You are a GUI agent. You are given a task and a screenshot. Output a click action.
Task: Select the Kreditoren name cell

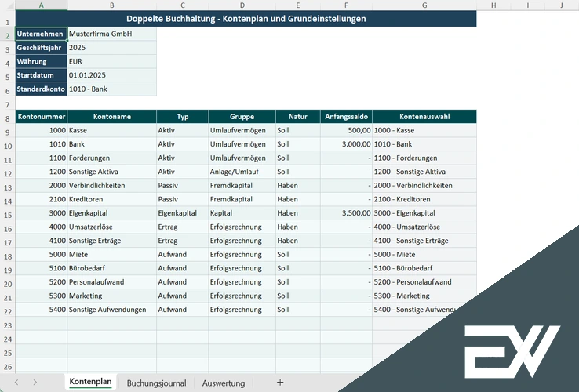tap(112, 199)
